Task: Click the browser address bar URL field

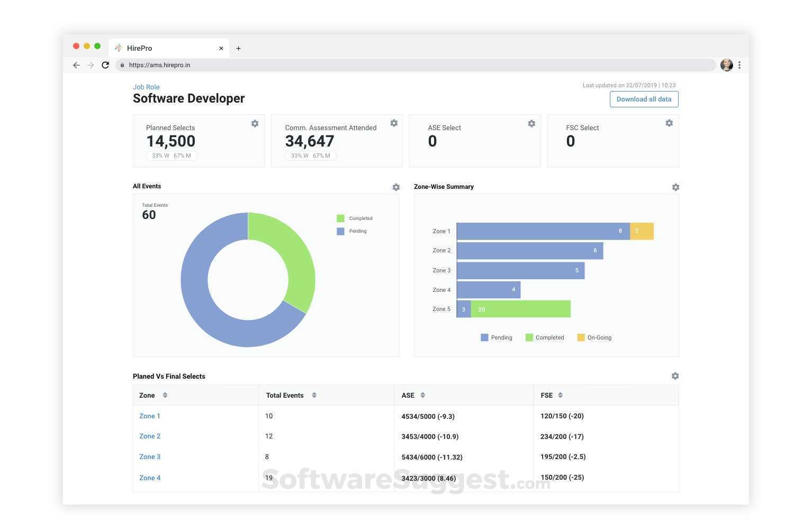Action: (413, 65)
